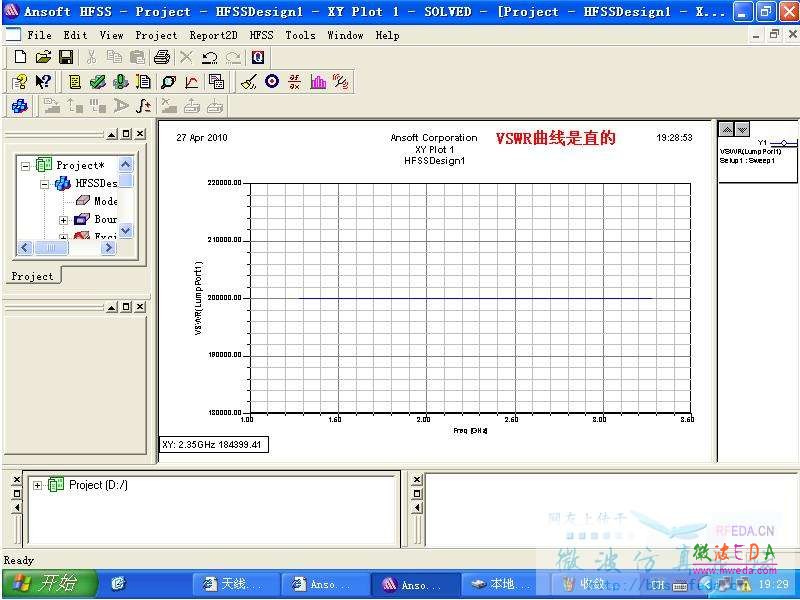Click the help topics question mark icon
Image resolution: width=800 pixels, height=600 pixels.
pyautogui.click(x=19, y=82)
